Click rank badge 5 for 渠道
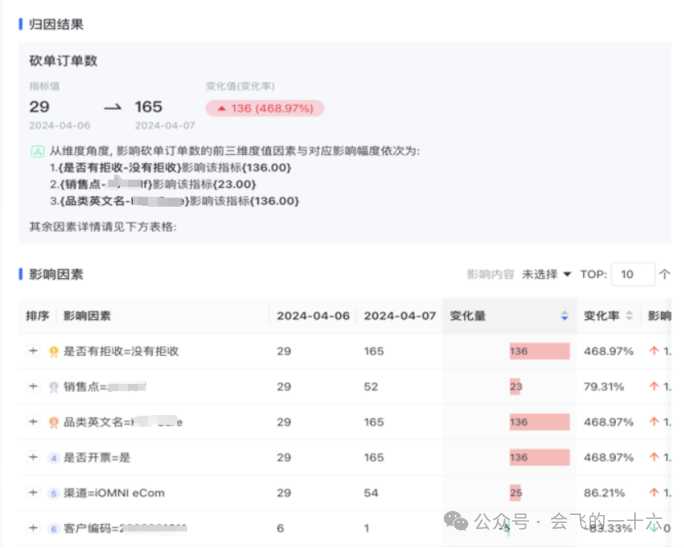This screenshot has height=548, width=684. [54, 493]
